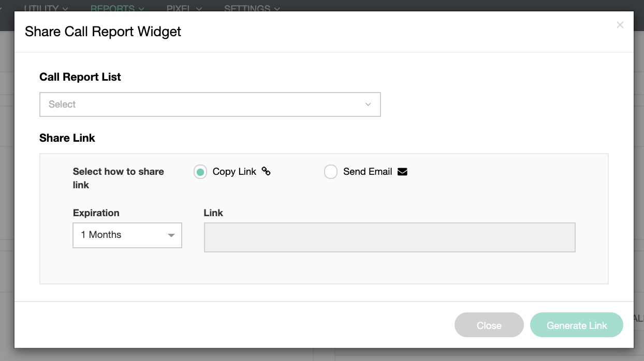The image size is (644, 361).
Task: Open the Expiration 1 Months dropdown
Action: click(127, 235)
